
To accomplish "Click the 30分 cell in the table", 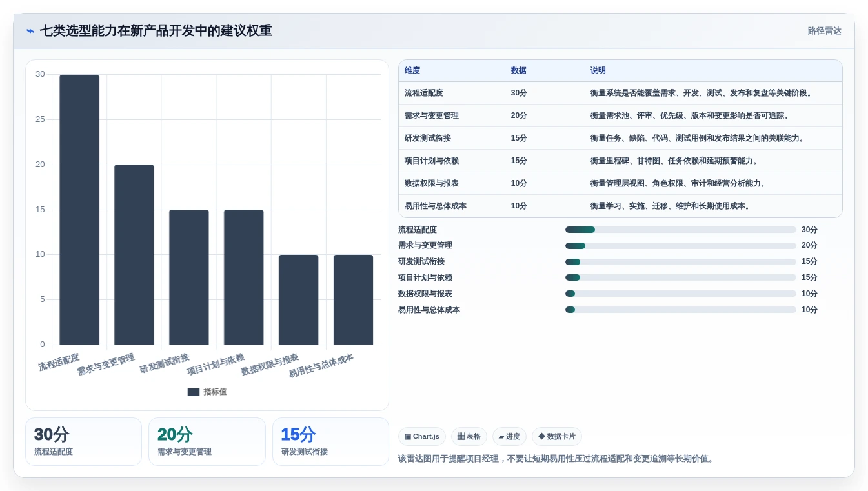I will [519, 93].
